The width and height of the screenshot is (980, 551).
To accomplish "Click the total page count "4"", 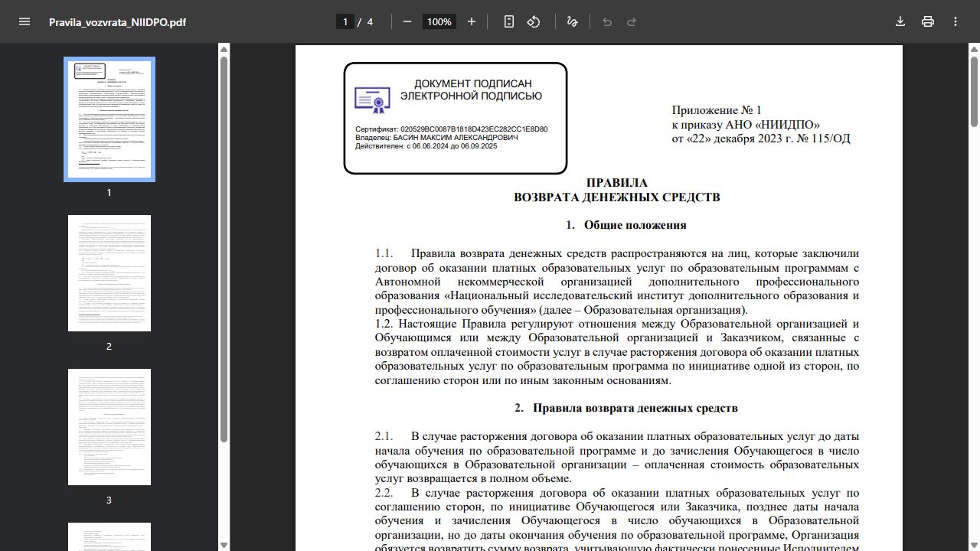I will tap(370, 21).
